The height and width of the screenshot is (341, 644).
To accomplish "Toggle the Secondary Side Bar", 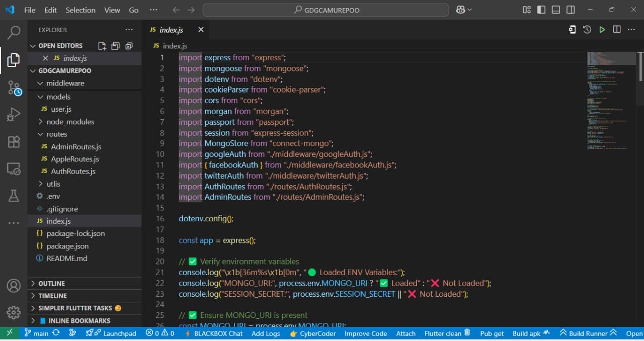I will click(570, 9).
